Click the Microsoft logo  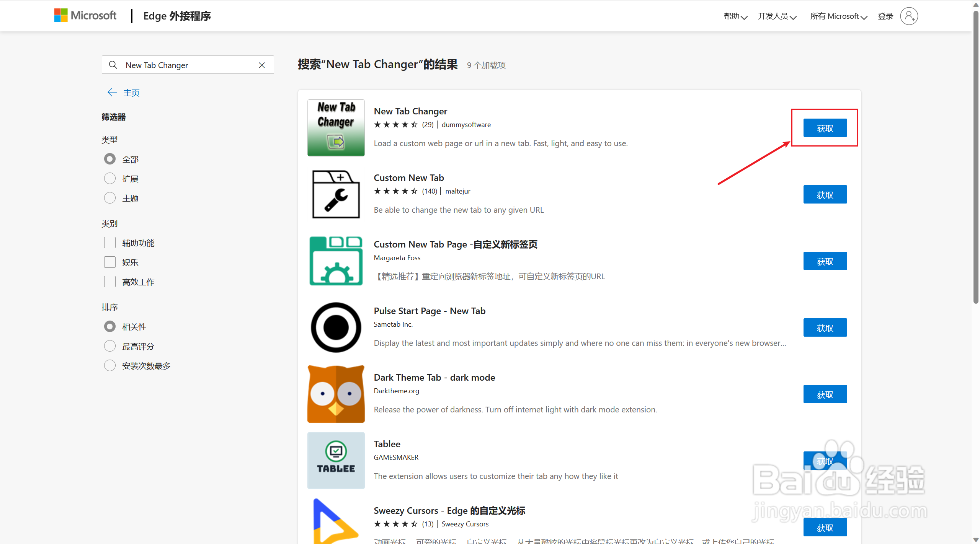point(85,15)
